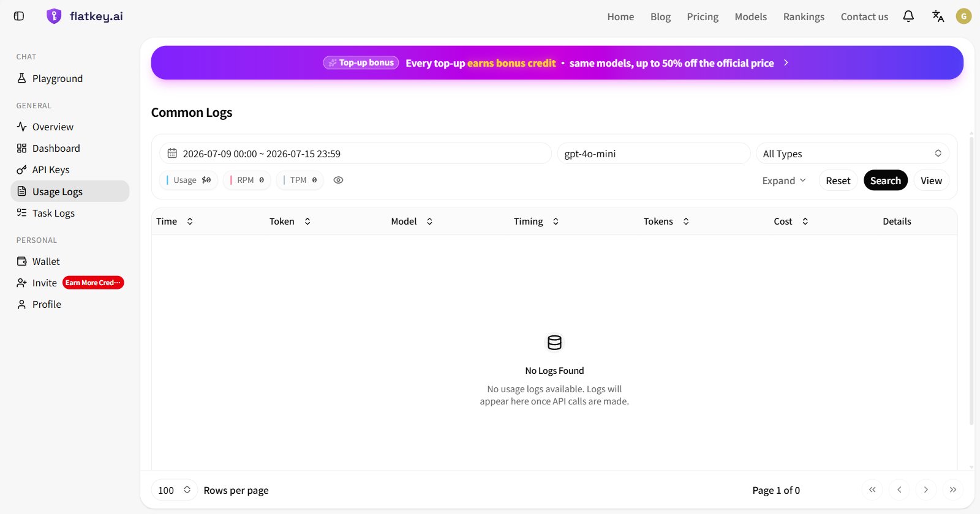Open the Rankings page
The width and height of the screenshot is (980, 514).
pos(804,17)
